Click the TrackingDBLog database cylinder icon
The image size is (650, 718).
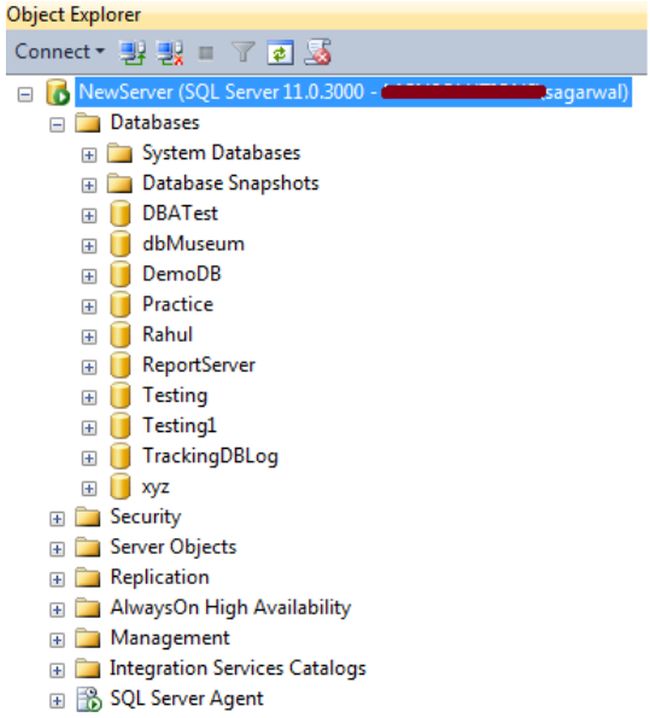(x=120, y=456)
